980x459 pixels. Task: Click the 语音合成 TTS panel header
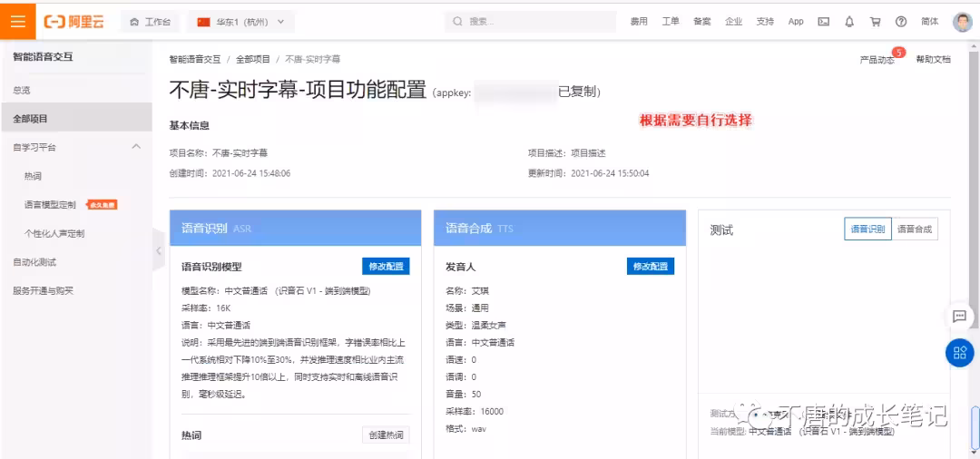coord(560,228)
